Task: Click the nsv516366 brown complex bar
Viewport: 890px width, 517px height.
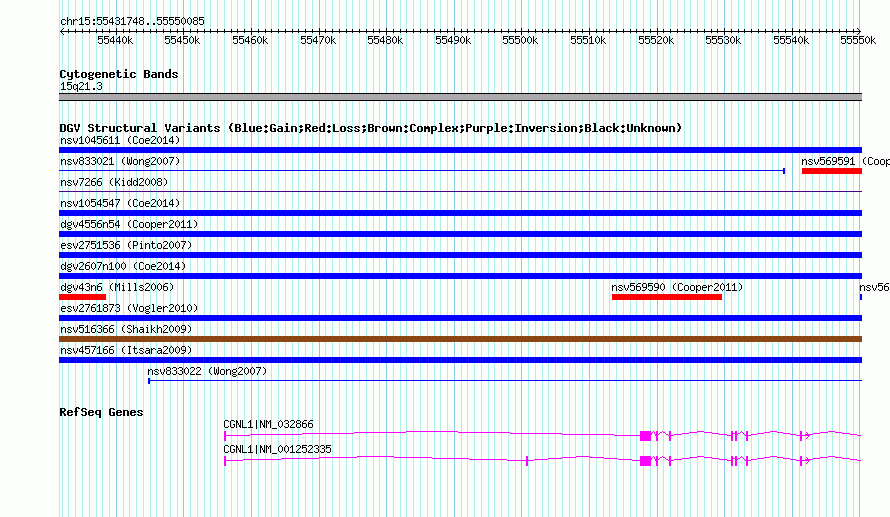Action: tap(460, 339)
